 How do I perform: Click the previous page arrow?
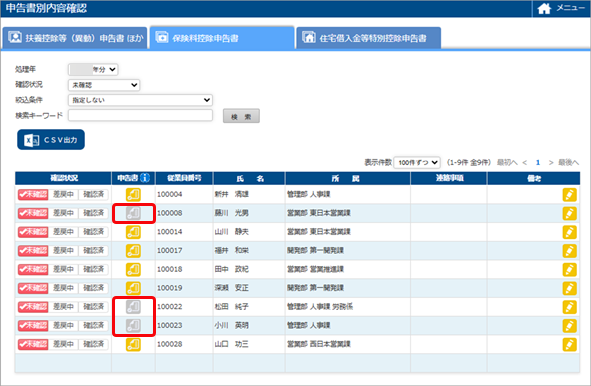525,162
